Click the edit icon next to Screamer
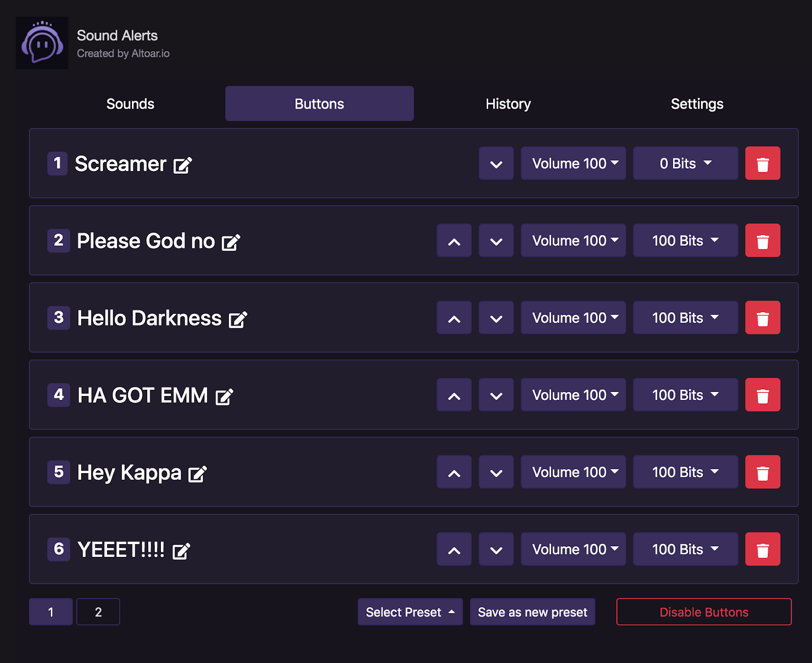The height and width of the screenshot is (663, 812). coord(183,164)
